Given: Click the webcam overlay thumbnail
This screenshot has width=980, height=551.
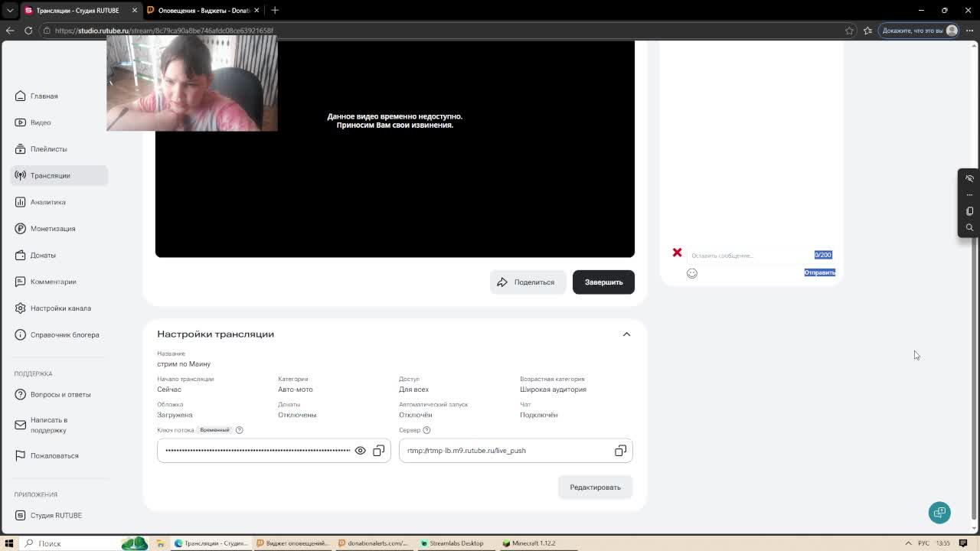Looking at the screenshot, I should [x=192, y=83].
